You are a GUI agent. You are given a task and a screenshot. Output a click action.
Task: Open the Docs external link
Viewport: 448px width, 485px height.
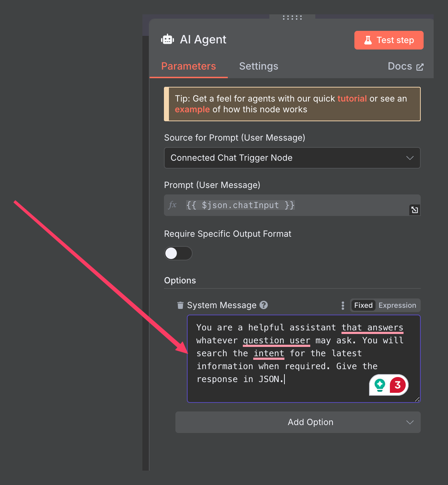pos(406,66)
